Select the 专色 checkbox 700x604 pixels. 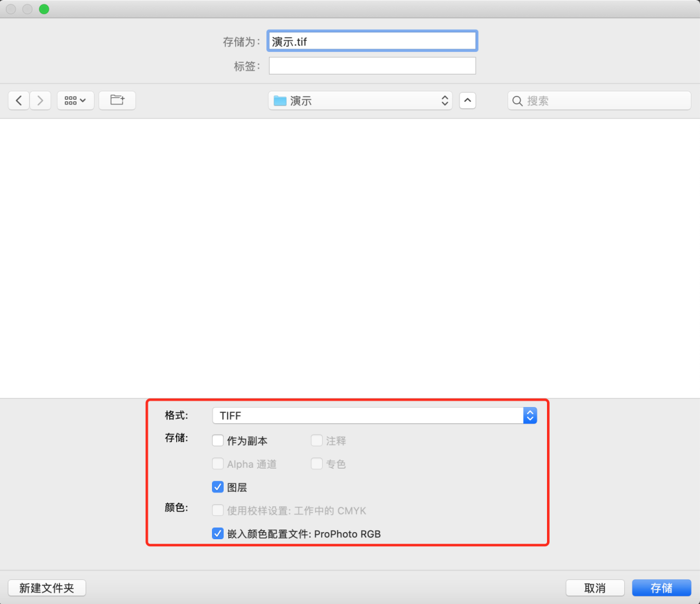(316, 464)
